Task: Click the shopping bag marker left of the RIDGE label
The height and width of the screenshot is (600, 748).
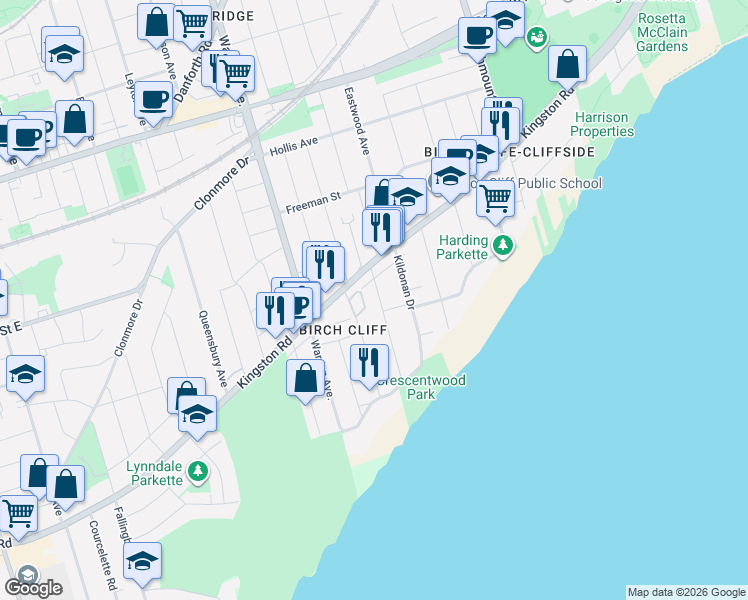Action: click(156, 23)
